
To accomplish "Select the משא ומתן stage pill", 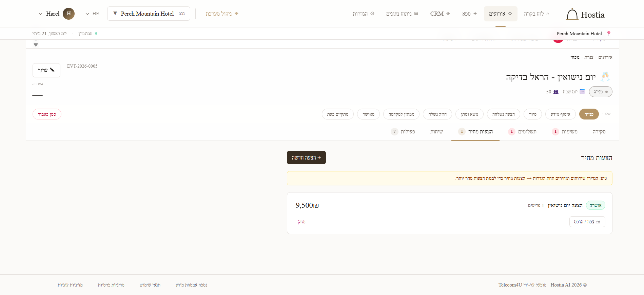I will click(x=469, y=114).
